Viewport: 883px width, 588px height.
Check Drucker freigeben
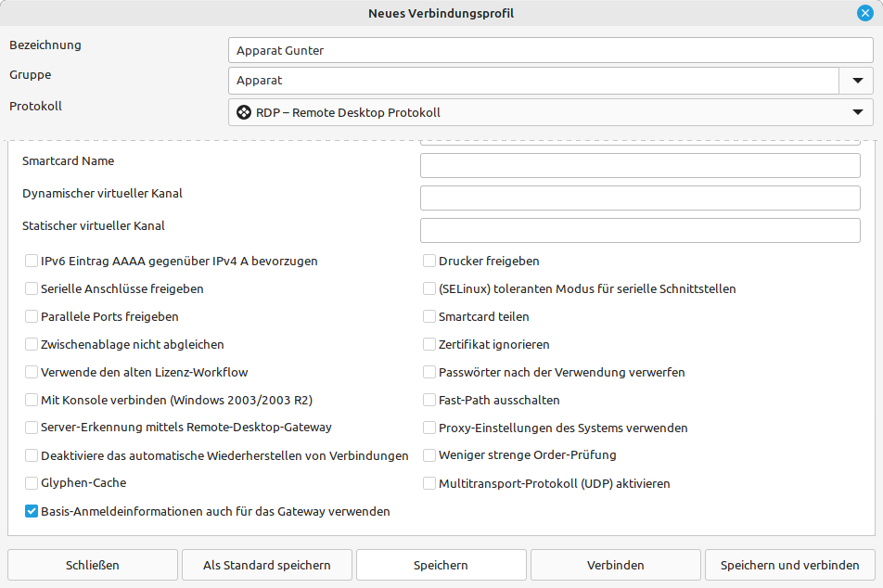point(429,261)
